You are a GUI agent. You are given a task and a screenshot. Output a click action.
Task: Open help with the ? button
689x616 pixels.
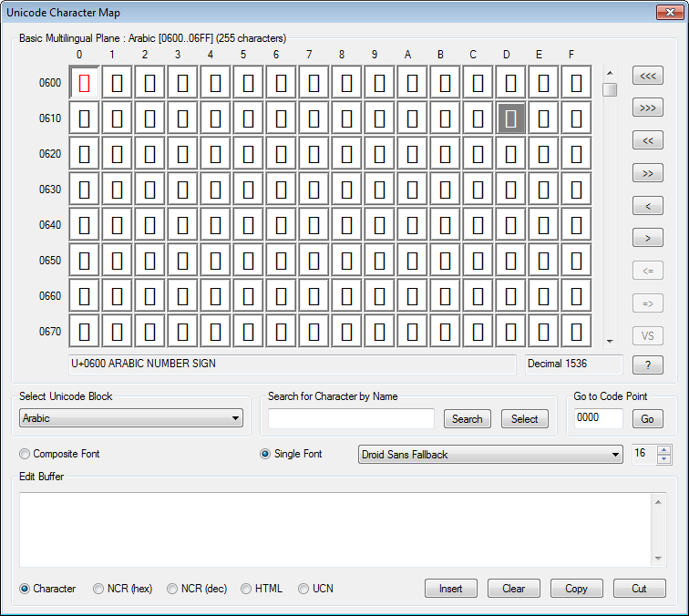coord(648,365)
